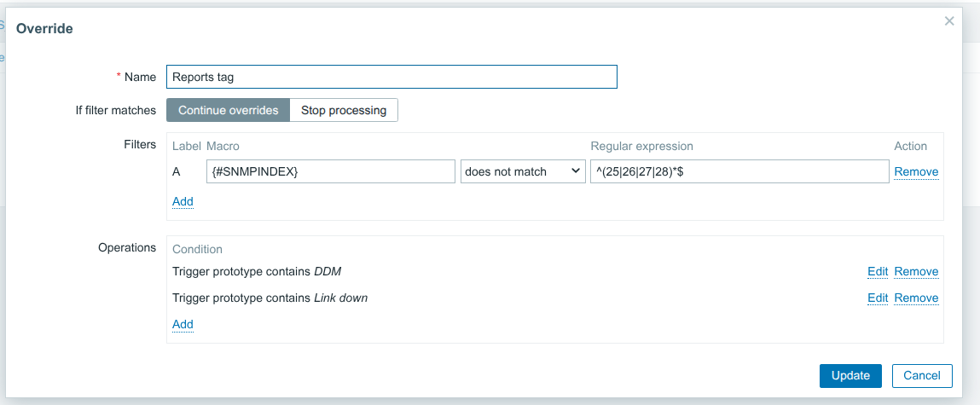980x405 pixels.
Task: Add a new filter row
Action: click(183, 201)
